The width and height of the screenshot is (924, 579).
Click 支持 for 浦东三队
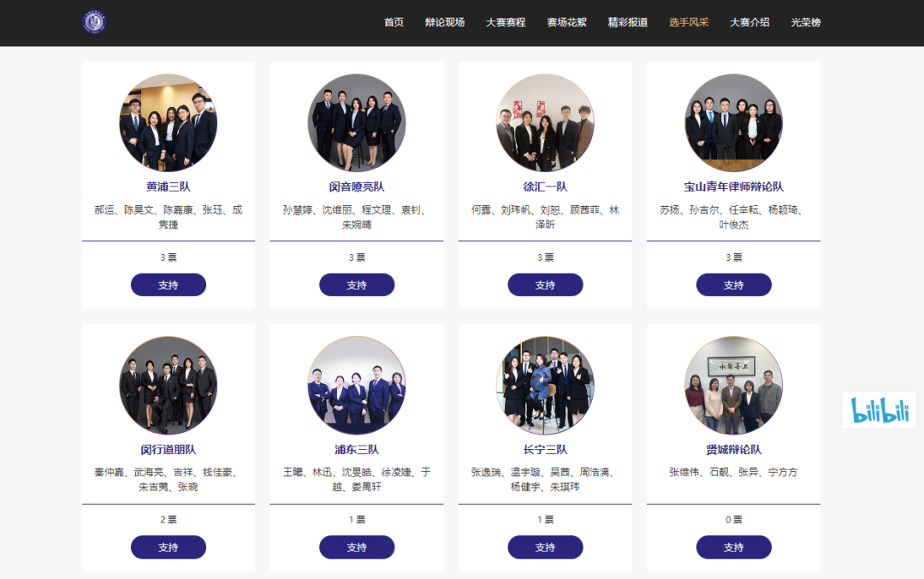point(357,547)
